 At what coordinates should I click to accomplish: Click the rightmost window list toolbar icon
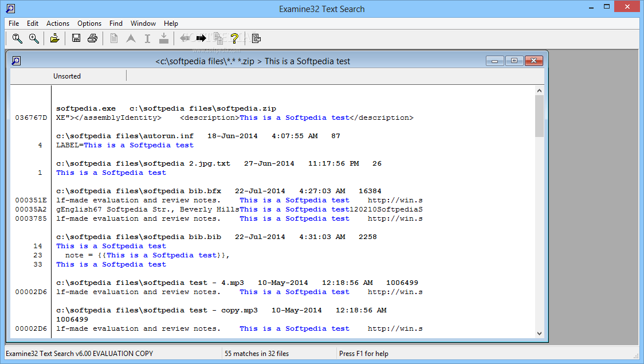coord(256,38)
